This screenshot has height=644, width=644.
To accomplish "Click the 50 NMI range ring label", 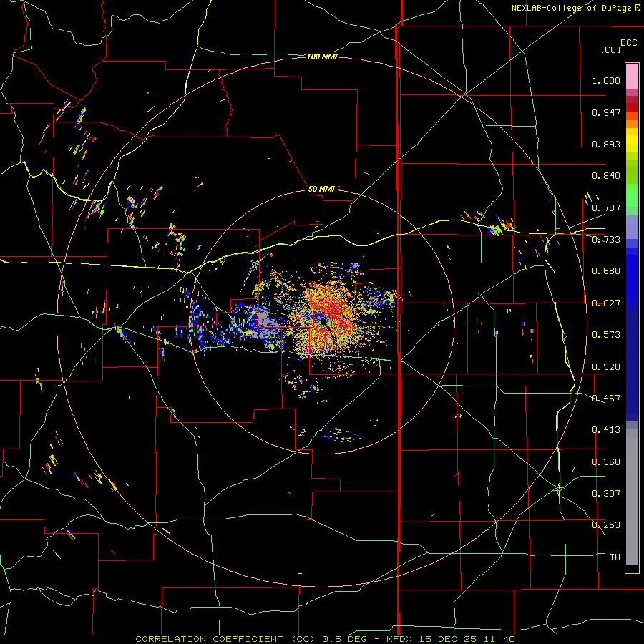I will pos(321,189).
